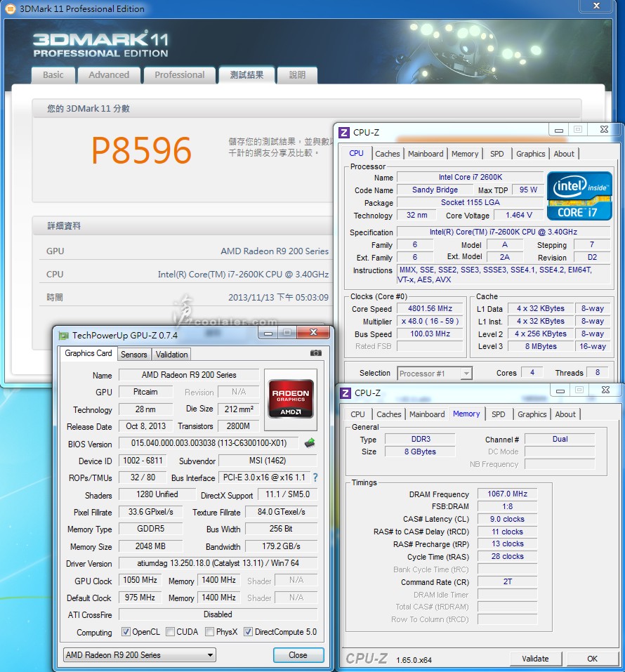Open SPD tab in lower CPU-Z window
This screenshot has height=672, width=625.
click(498, 414)
